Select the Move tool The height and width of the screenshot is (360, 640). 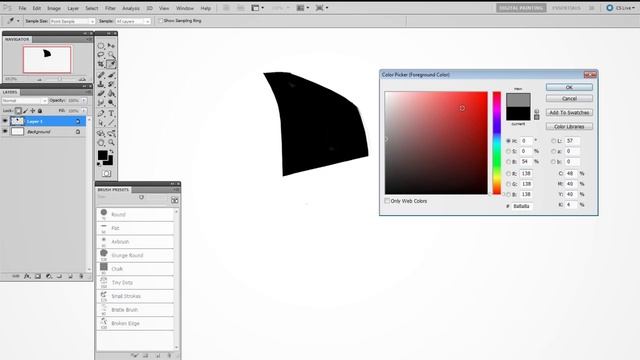[111, 46]
